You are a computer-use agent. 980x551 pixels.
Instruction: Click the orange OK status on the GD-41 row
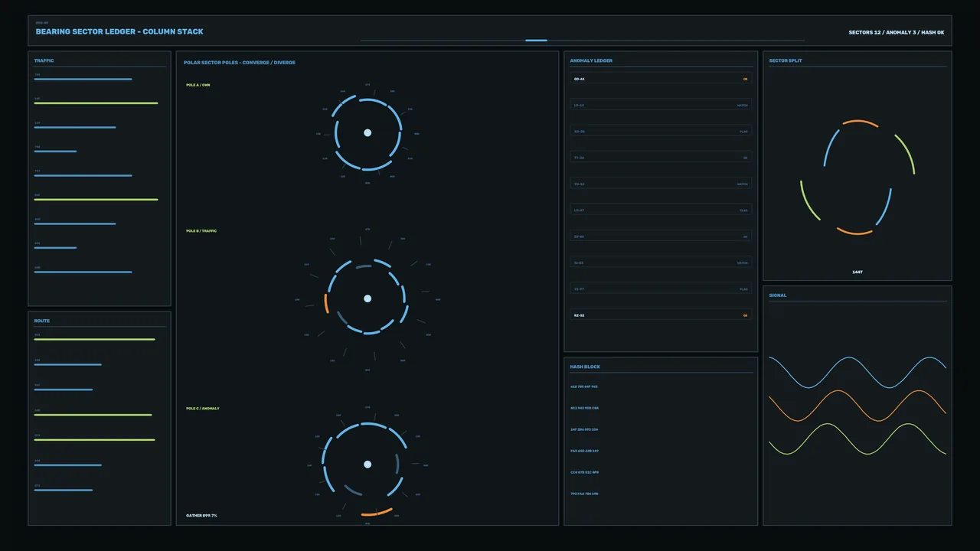tap(745, 79)
